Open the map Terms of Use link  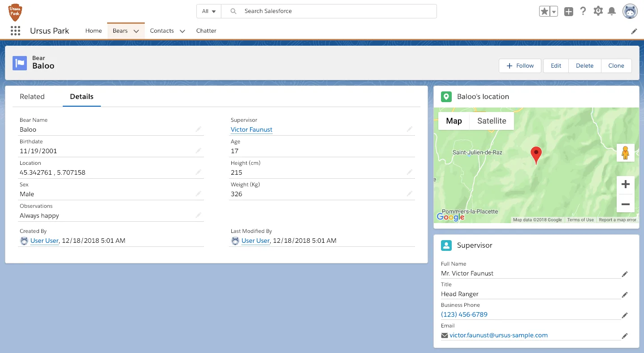point(580,220)
